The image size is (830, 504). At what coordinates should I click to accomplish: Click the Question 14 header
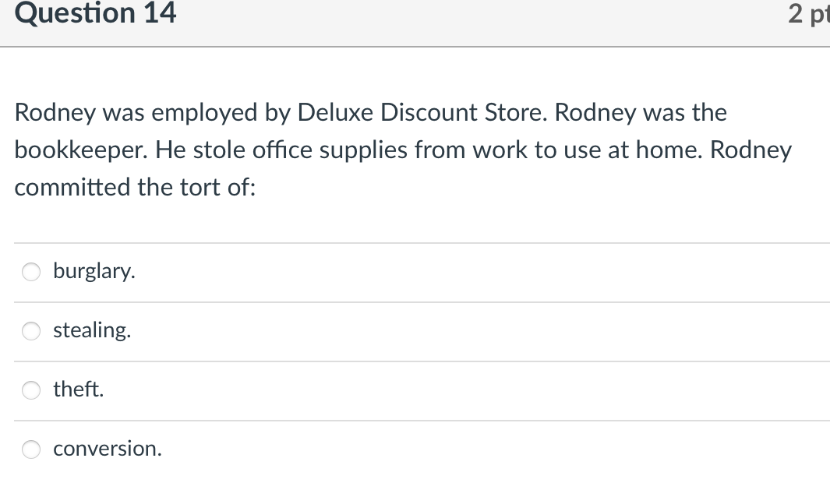coord(95,13)
